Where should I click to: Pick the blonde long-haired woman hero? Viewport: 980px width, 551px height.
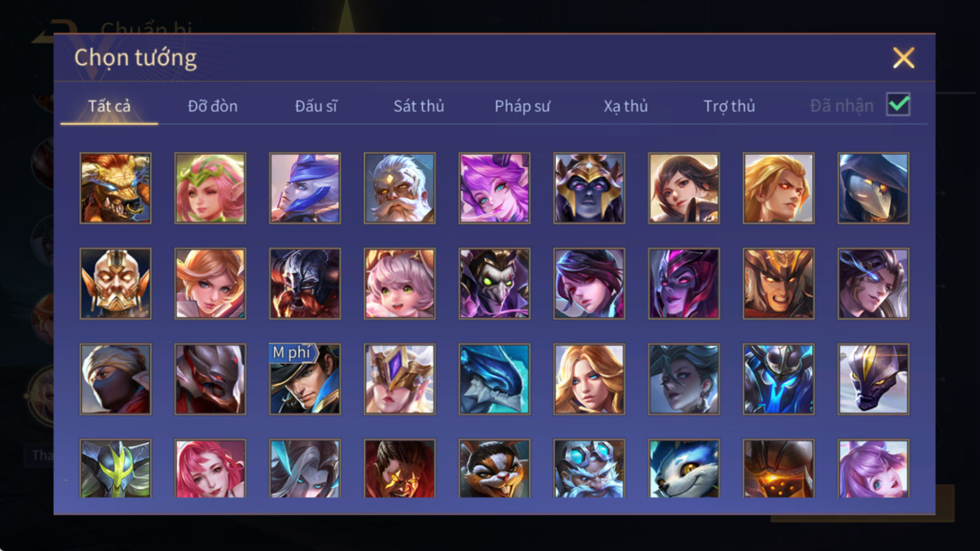click(589, 379)
